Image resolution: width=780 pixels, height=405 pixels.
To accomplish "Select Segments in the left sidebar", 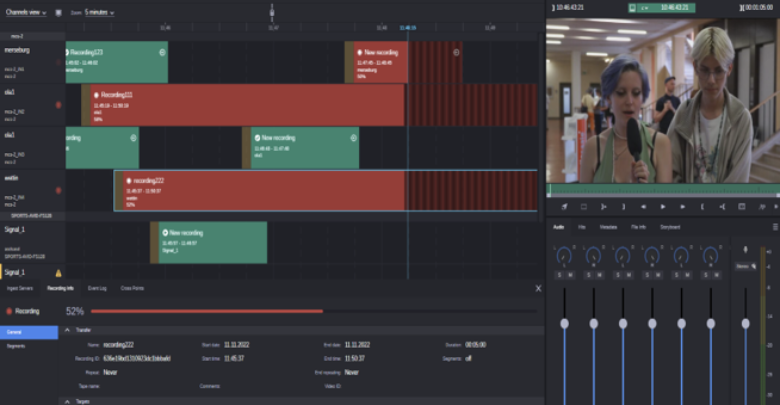I will coord(16,346).
